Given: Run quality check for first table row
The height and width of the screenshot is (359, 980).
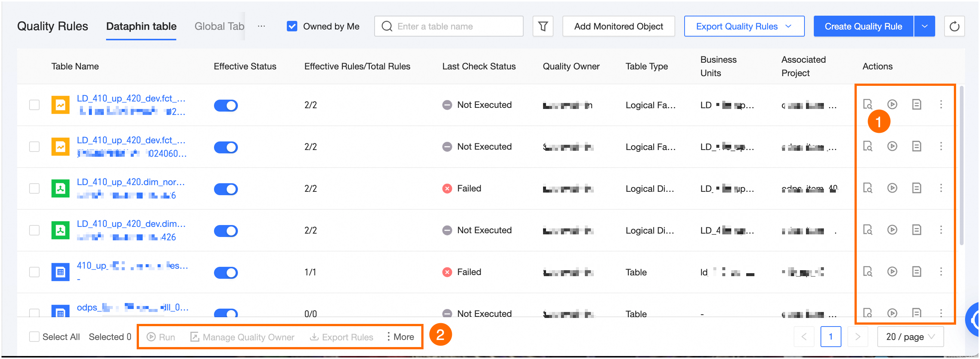Looking at the screenshot, I should (892, 104).
